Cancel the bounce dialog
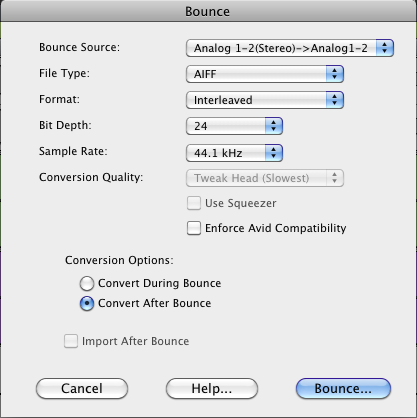This screenshot has height=418, width=417. pos(82,389)
